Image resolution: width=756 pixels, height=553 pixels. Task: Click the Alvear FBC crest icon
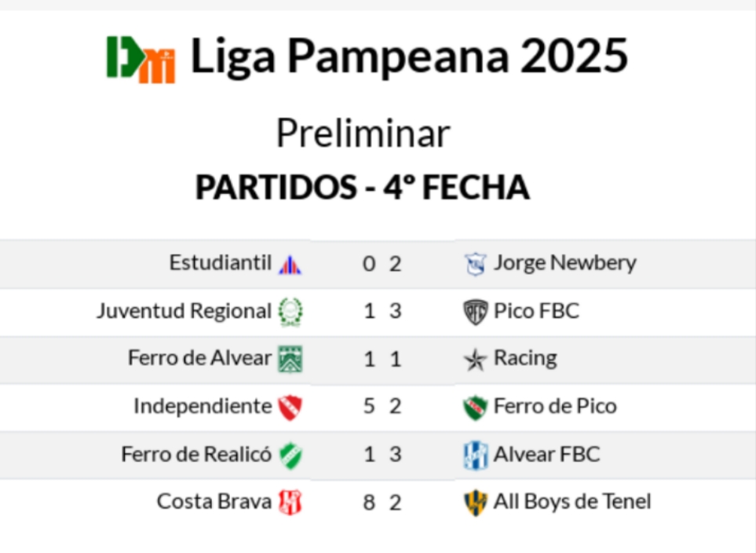tap(475, 455)
